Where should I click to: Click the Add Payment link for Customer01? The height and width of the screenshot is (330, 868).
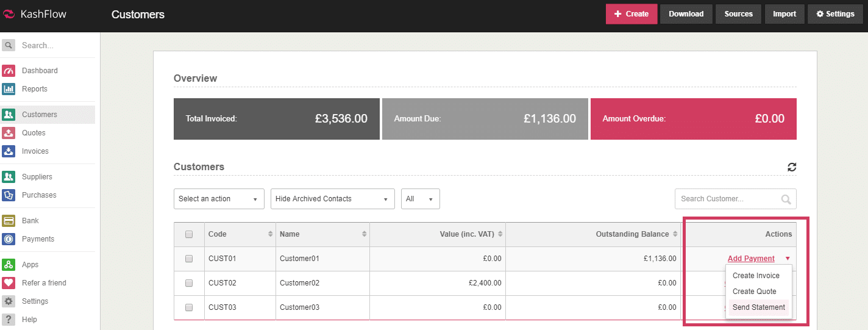751,259
